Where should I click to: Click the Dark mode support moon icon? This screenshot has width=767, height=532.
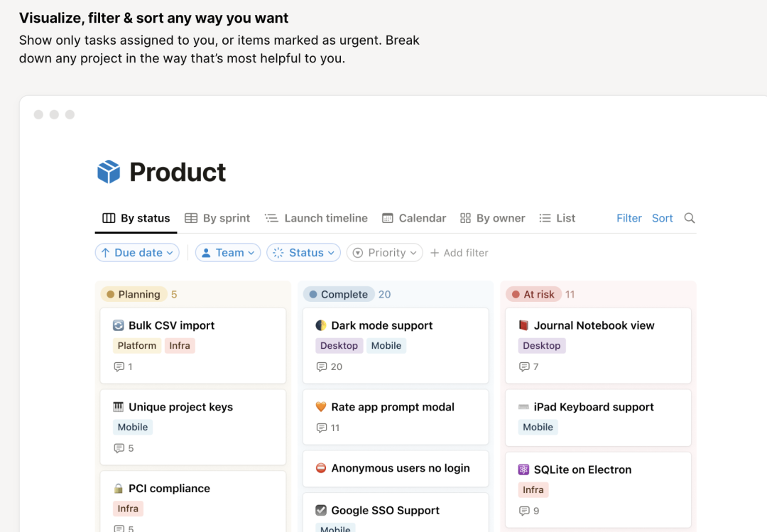point(321,325)
